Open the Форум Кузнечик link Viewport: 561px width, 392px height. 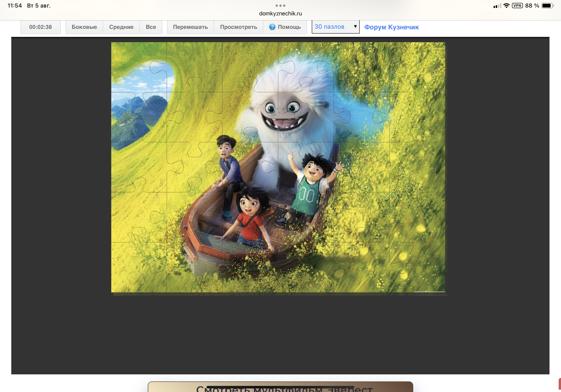tap(391, 27)
